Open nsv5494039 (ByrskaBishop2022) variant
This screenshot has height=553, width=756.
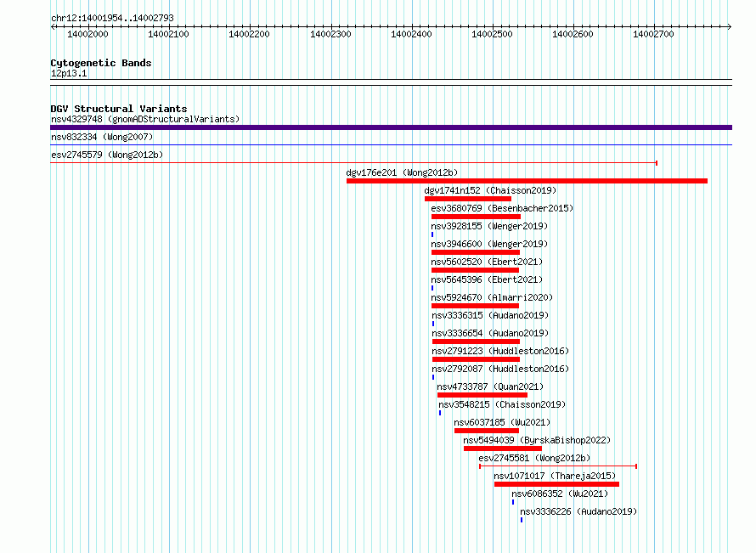(x=537, y=440)
